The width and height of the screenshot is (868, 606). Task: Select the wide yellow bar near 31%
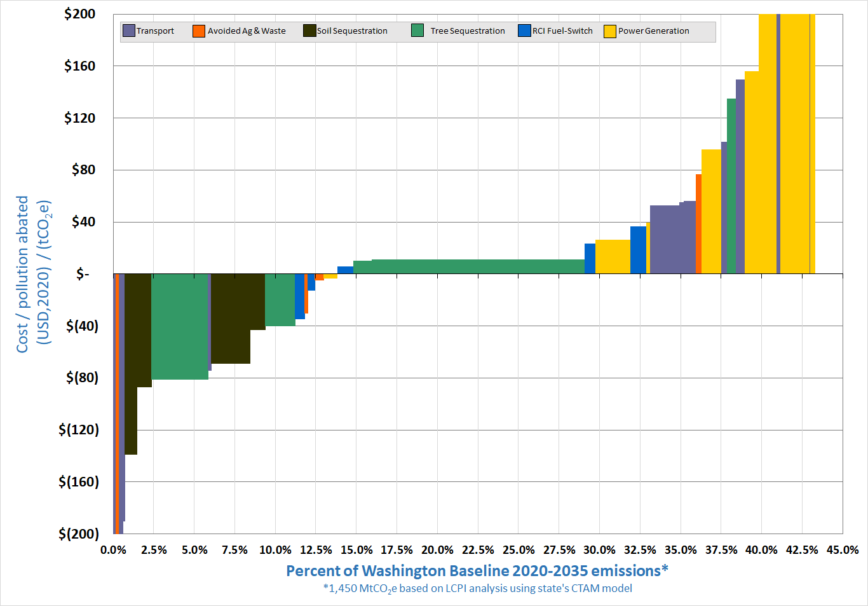[613, 256]
